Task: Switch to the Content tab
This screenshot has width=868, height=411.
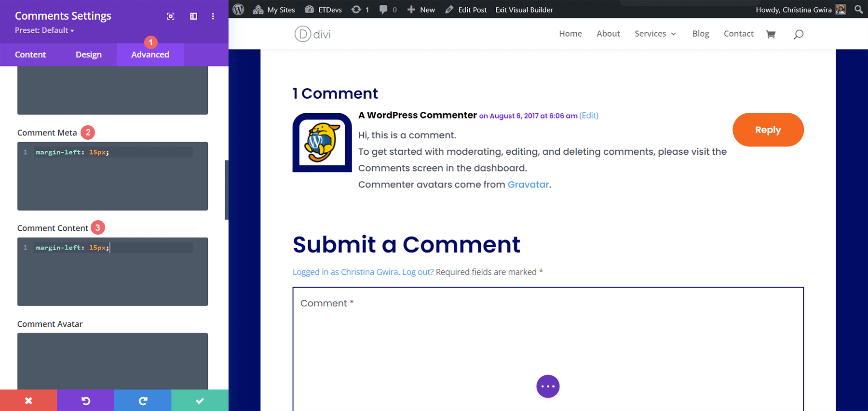Action: click(30, 54)
